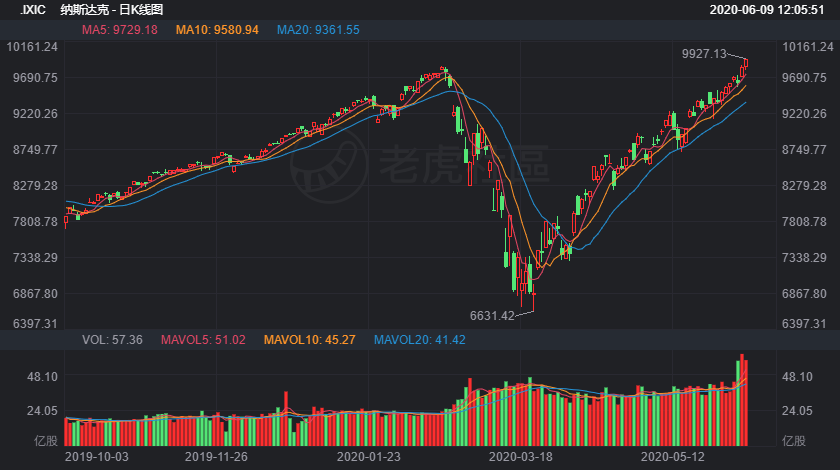The image size is (840, 470).
Task: Click the tallest red volume bar at far right
Action: click(742, 400)
